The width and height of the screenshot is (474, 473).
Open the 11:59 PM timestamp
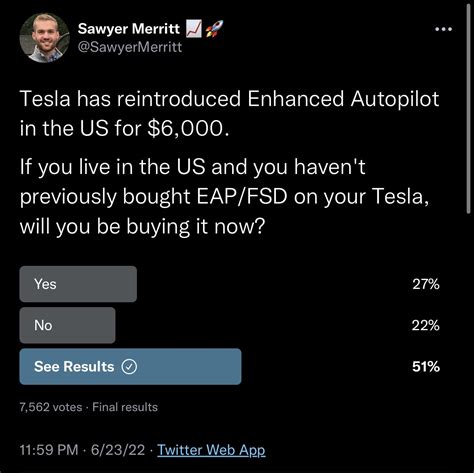(49, 450)
